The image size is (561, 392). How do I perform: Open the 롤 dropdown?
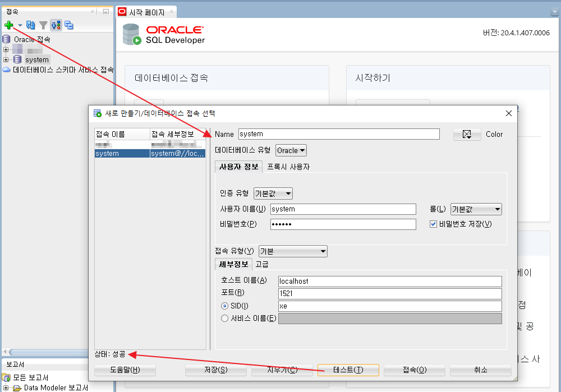click(476, 209)
